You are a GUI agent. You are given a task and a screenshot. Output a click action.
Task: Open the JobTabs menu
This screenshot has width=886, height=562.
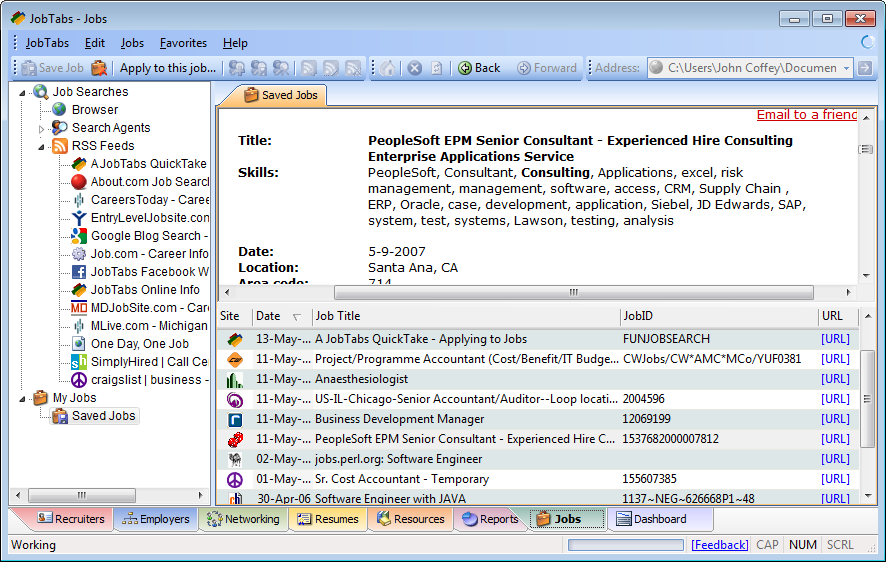pos(47,43)
